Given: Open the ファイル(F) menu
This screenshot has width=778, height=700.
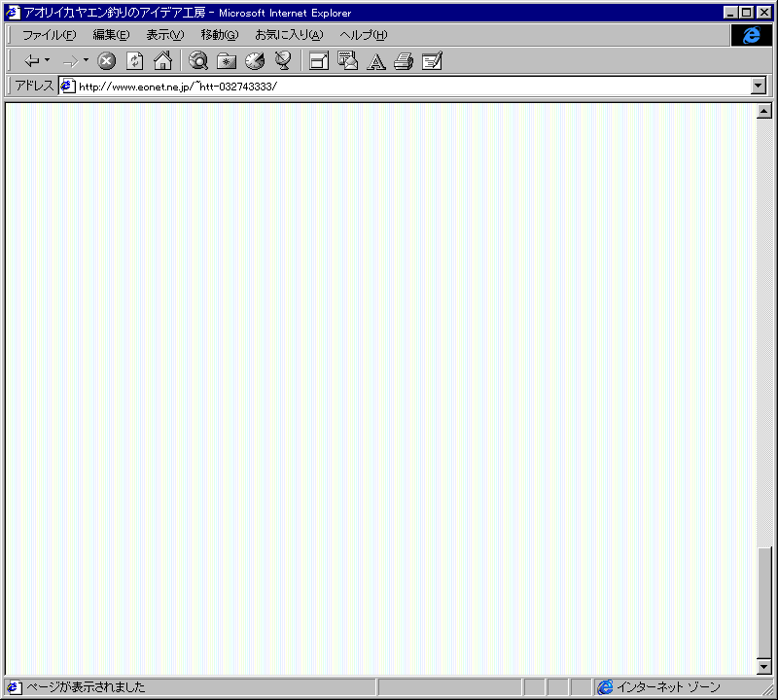Looking at the screenshot, I should point(50,35).
